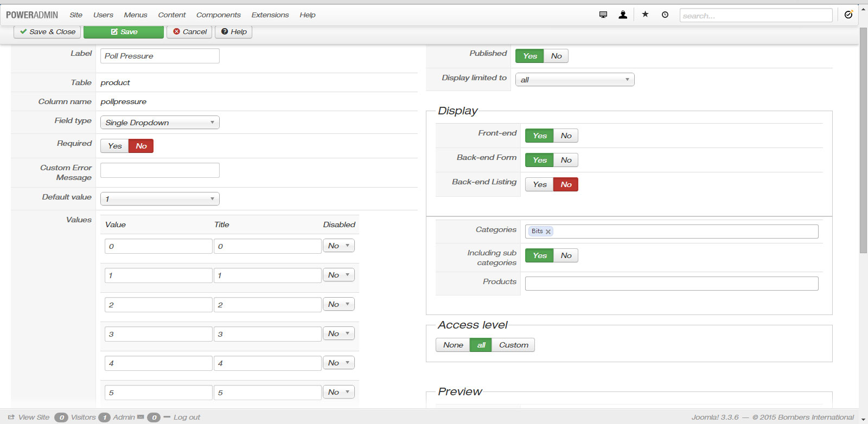This screenshot has height=424, width=868.
Task: Set Required to No
Action: click(x=141, y=146)
